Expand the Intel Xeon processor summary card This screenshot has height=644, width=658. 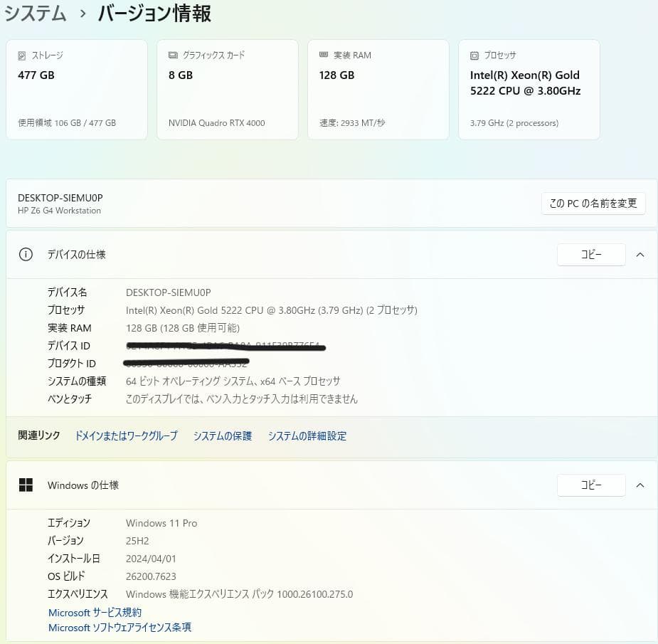[529, 89]
